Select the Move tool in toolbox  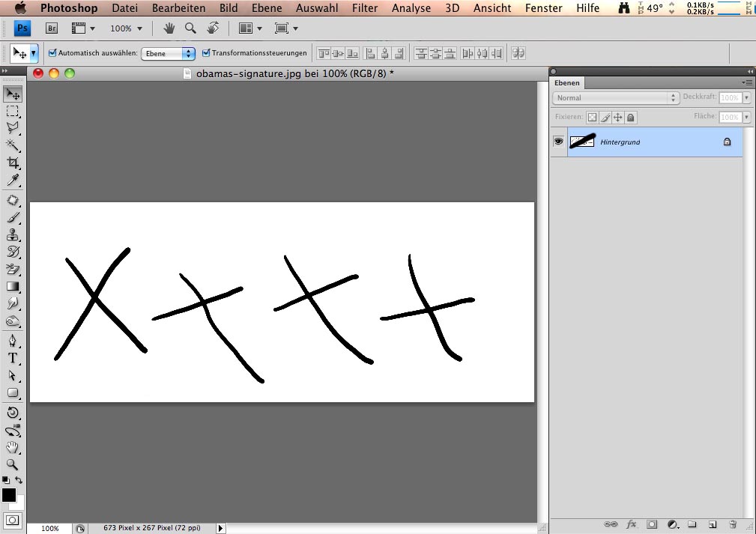click(13, 94)
